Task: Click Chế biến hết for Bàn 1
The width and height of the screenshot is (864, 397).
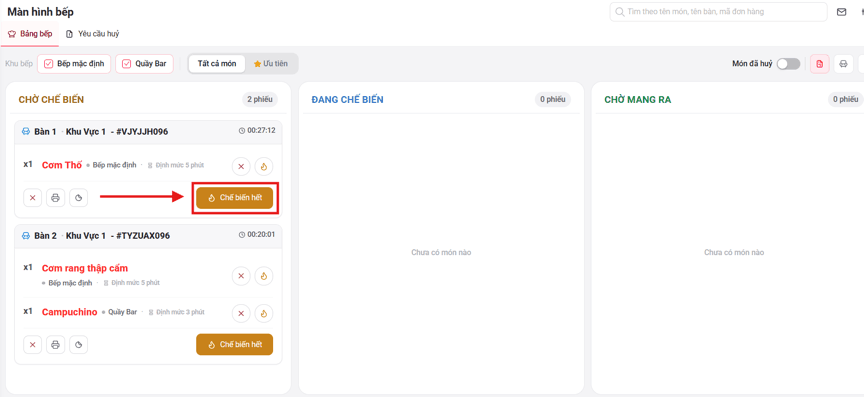Action: [x=234, y=198]
